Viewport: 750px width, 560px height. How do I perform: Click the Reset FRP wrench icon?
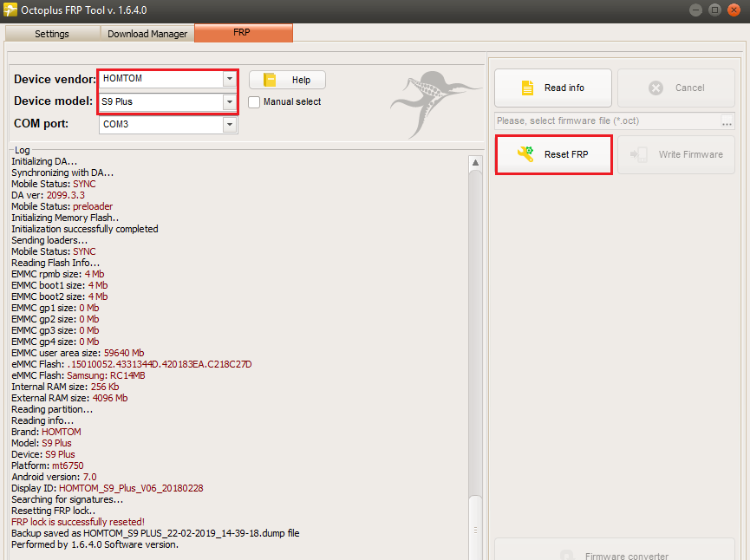click(x=525, y=154)
